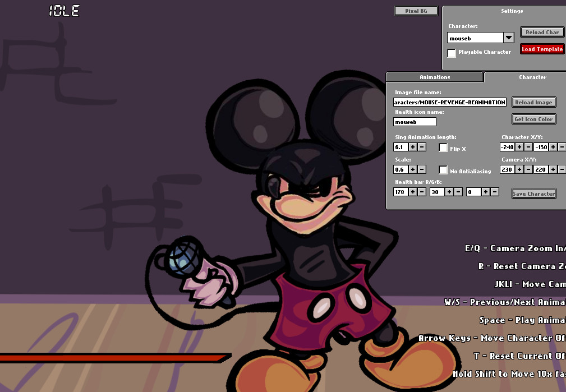566x392 pixels.
Task: Click the 'T - Reset Current' help text
Action: click(x=519, y=356)
